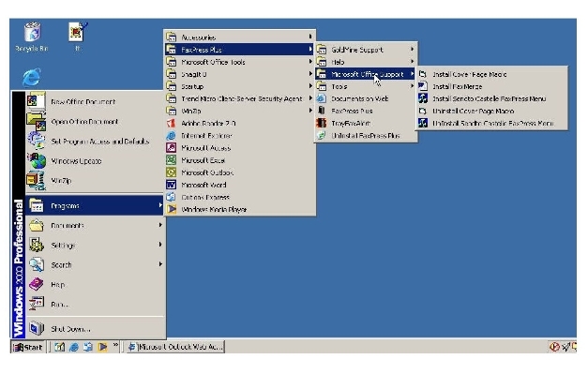Click the Outlook Express icon
This screenshot has height=374, width=588.
(172, 197)
